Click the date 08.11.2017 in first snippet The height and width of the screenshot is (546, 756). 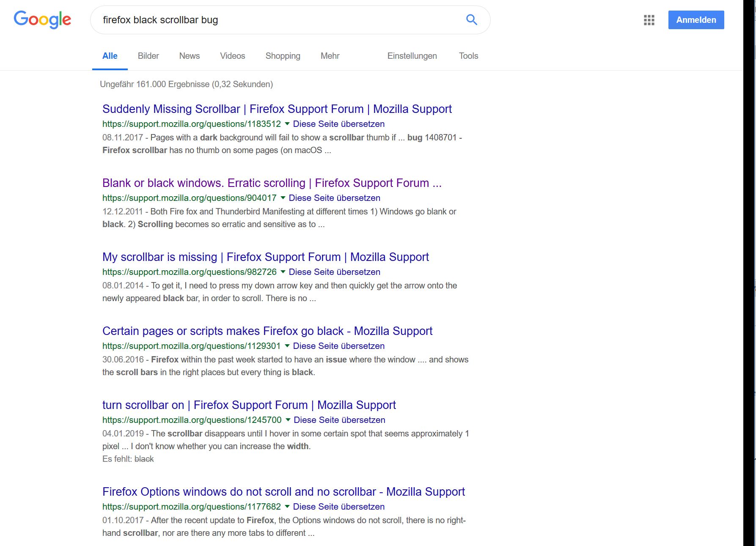coord(123,137)
